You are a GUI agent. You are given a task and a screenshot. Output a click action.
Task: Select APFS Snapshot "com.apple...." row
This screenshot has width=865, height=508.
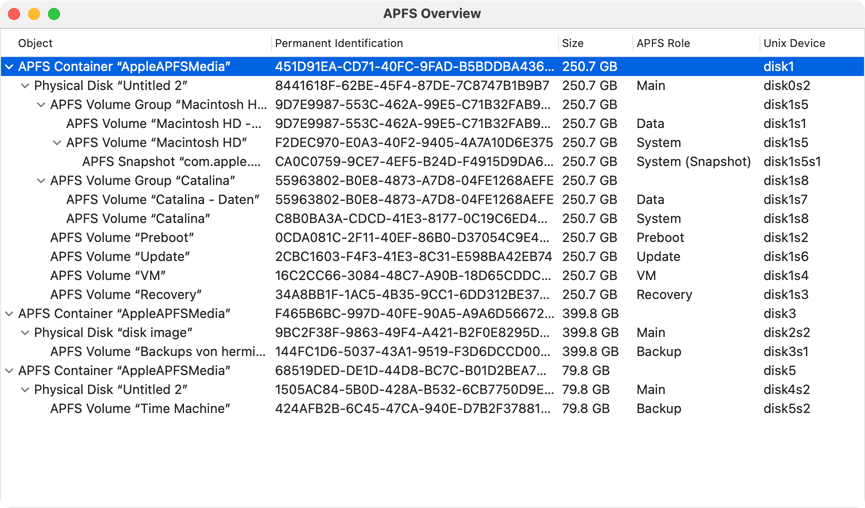(432, 162)
